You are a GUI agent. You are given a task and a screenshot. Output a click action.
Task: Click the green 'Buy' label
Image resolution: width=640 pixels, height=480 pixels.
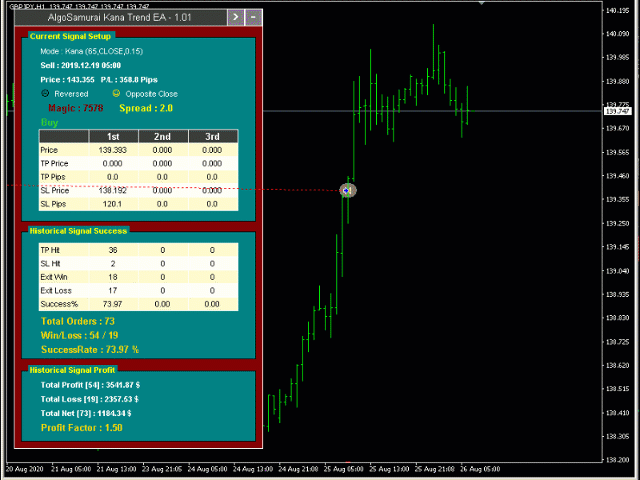(x=49, y=122)
